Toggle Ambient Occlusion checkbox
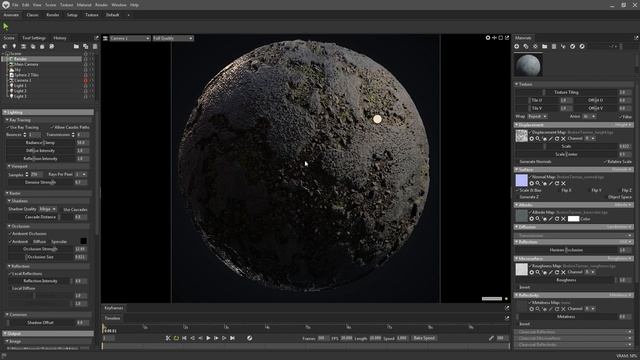 click(10, 234)
